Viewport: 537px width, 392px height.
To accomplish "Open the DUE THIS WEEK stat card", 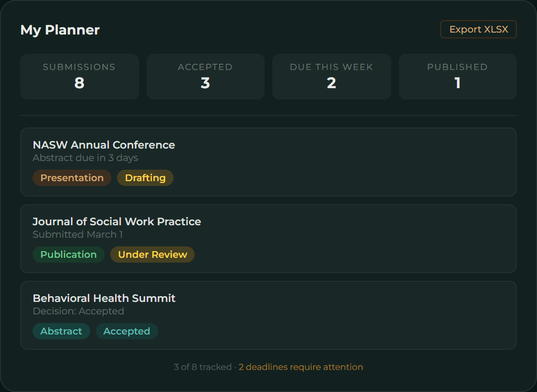I will [331, 77].
